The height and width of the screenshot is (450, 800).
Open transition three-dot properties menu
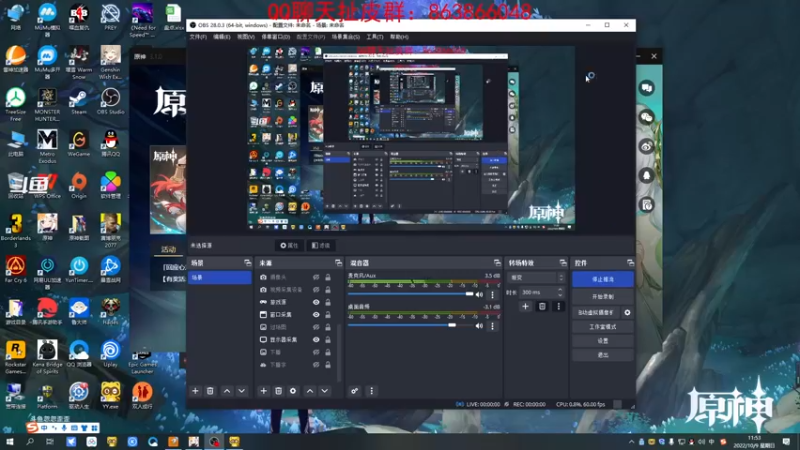tap(559, 306)
